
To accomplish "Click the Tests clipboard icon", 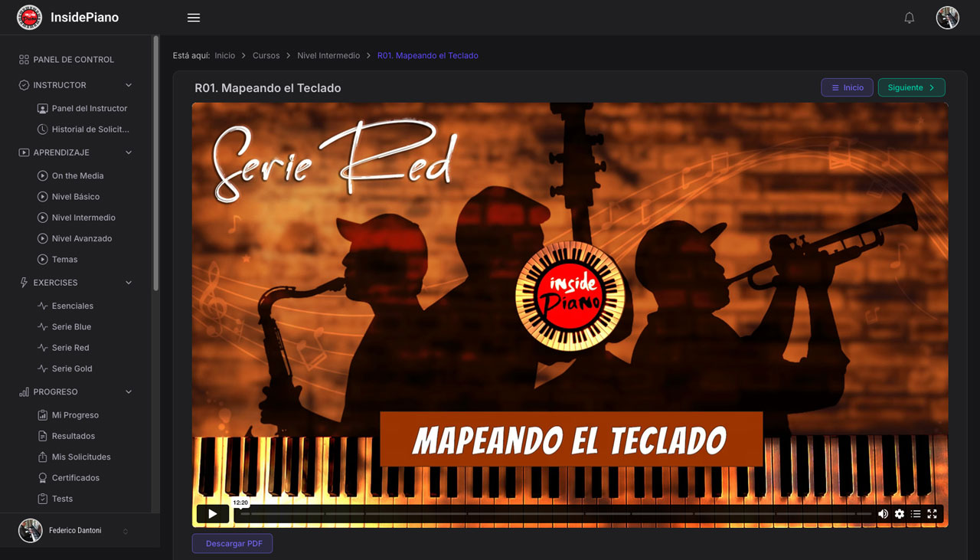I will point(43,499).
